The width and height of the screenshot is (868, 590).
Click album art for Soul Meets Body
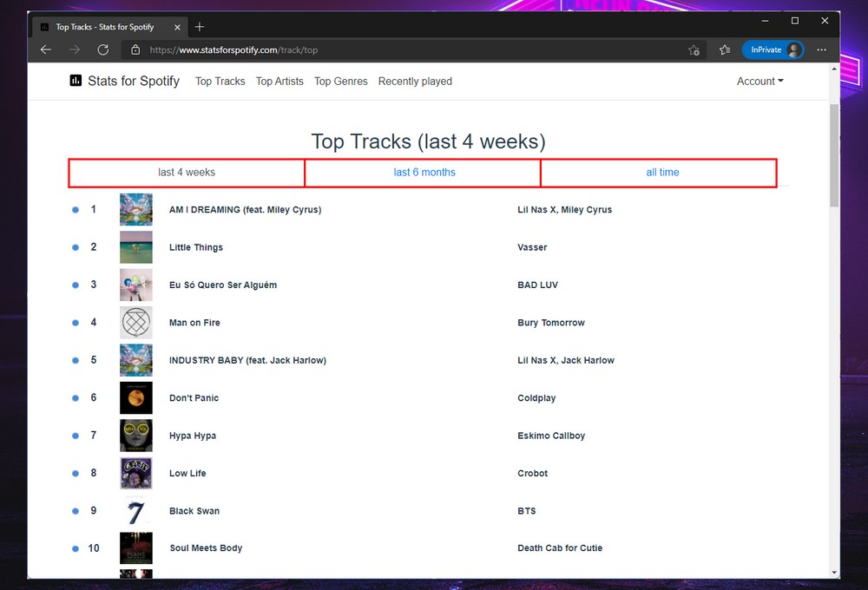click(136, 548)
